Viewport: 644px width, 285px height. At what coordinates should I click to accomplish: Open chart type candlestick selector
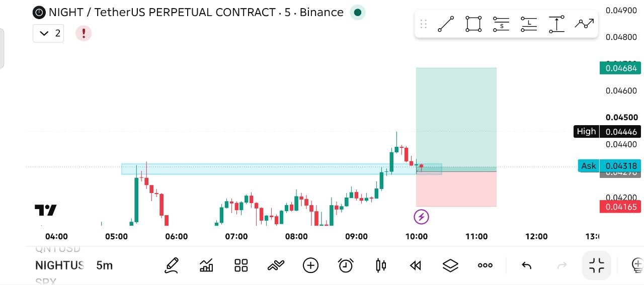pyautogui.click(x=381, y=265)
